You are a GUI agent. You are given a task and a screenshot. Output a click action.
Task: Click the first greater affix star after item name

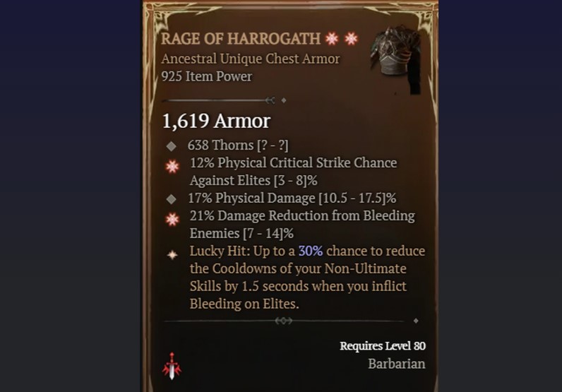click(332, 38)
